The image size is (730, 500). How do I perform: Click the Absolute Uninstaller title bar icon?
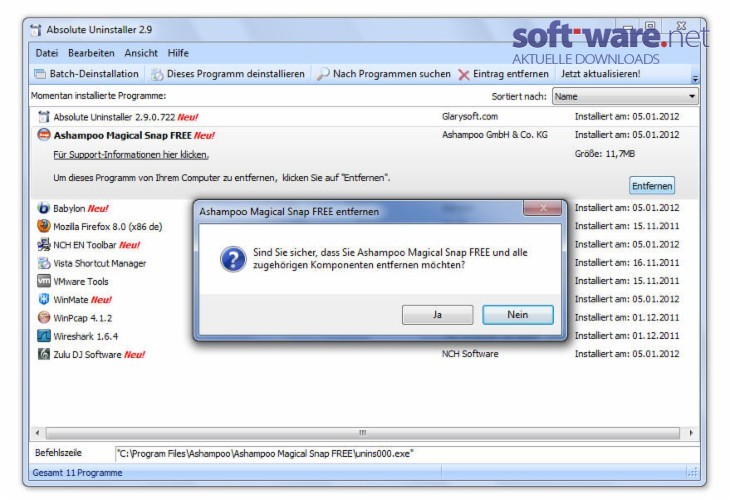36,30
